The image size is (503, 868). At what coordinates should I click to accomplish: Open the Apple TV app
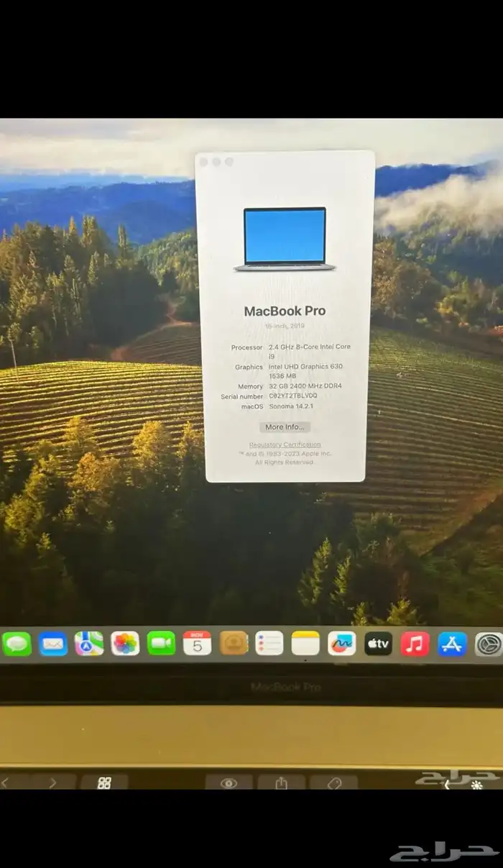click(378, 643)
